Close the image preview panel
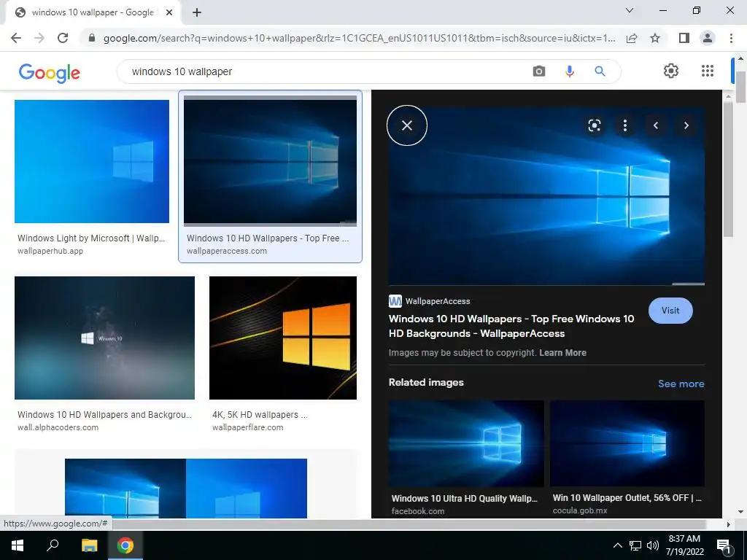This screenshot has height=560, width=747. point(407,125)
